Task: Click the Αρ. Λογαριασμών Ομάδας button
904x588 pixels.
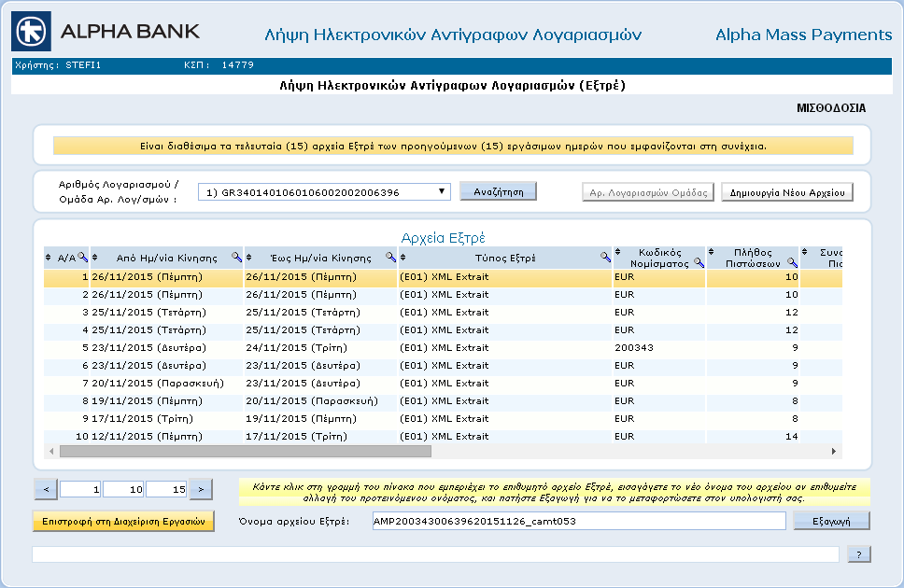Action: [648, 192]
